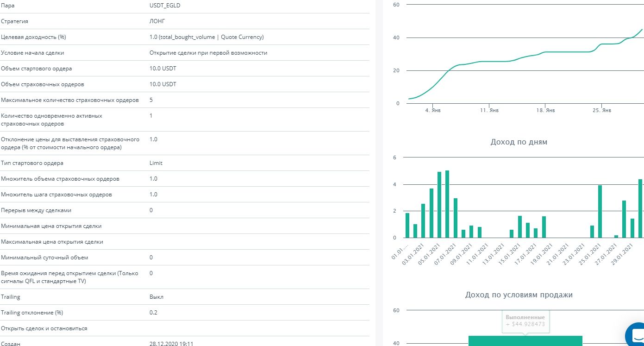644x346 pixels.
Task: Click the 03.01.2021 x-axis date label
Action: (413, 253)
